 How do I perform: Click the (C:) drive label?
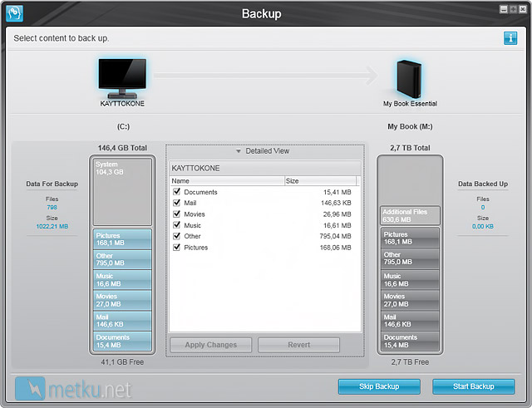tap(123, 126)
